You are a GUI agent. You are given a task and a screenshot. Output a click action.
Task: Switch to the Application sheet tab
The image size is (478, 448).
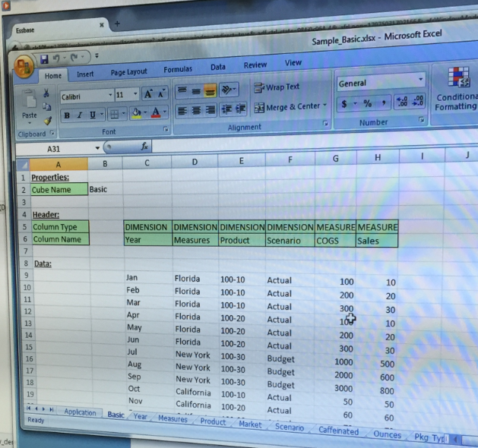80,412
